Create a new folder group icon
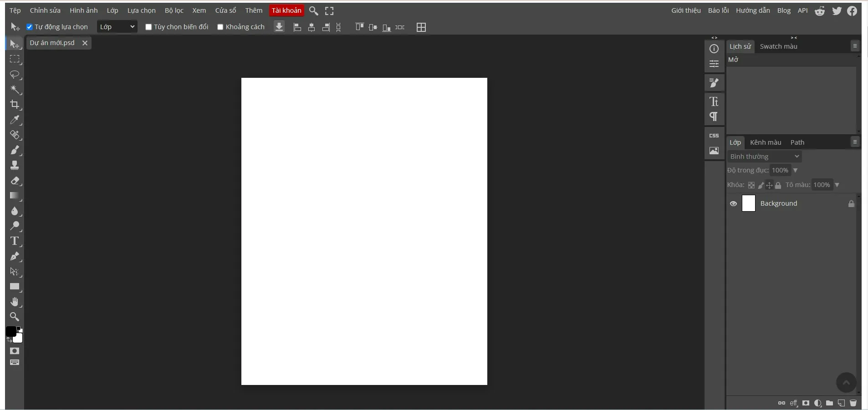 pos(829,403)
